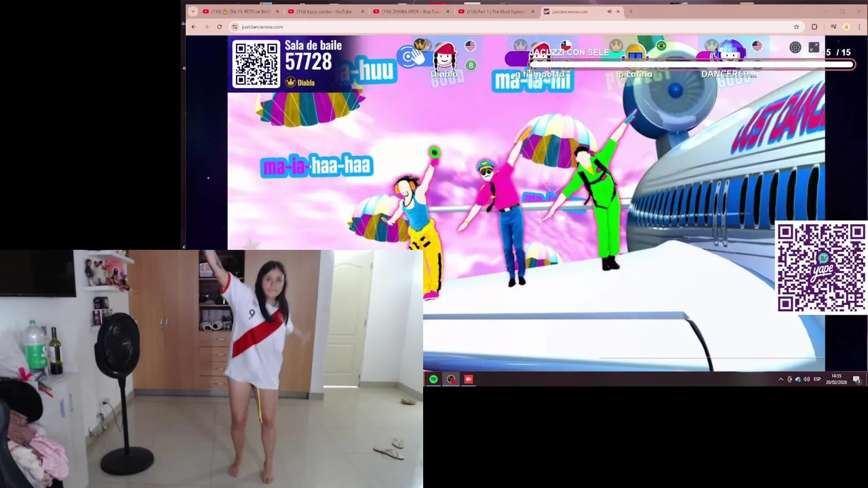
Task: Open the taskbar clock and date
Action: pyautogui.click(x=836, y=379)
